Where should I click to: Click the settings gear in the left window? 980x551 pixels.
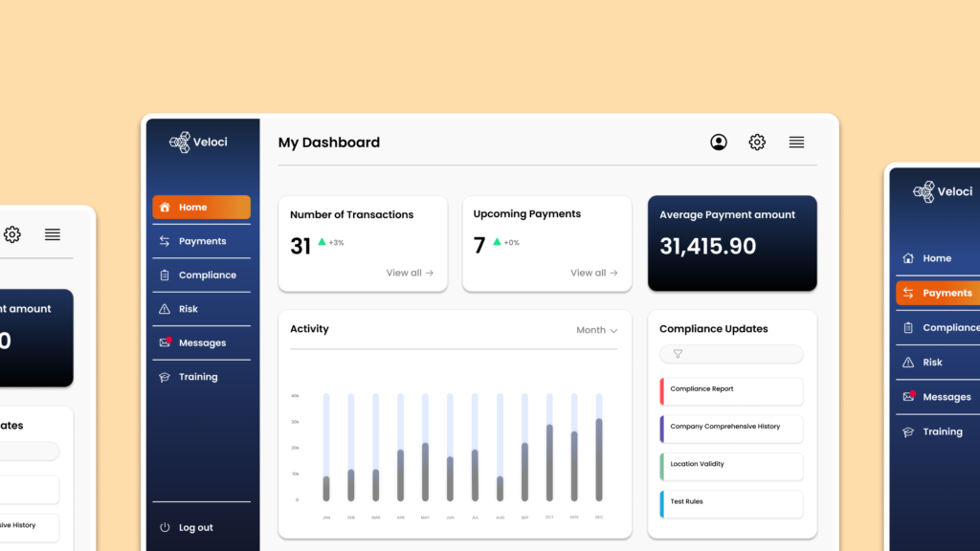(12, 235)
